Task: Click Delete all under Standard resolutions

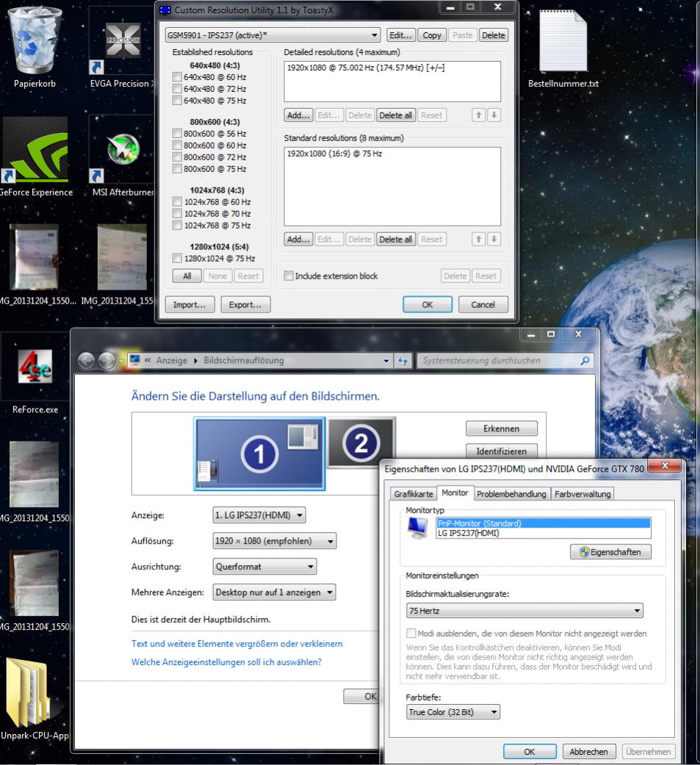Action: [396, 239]
